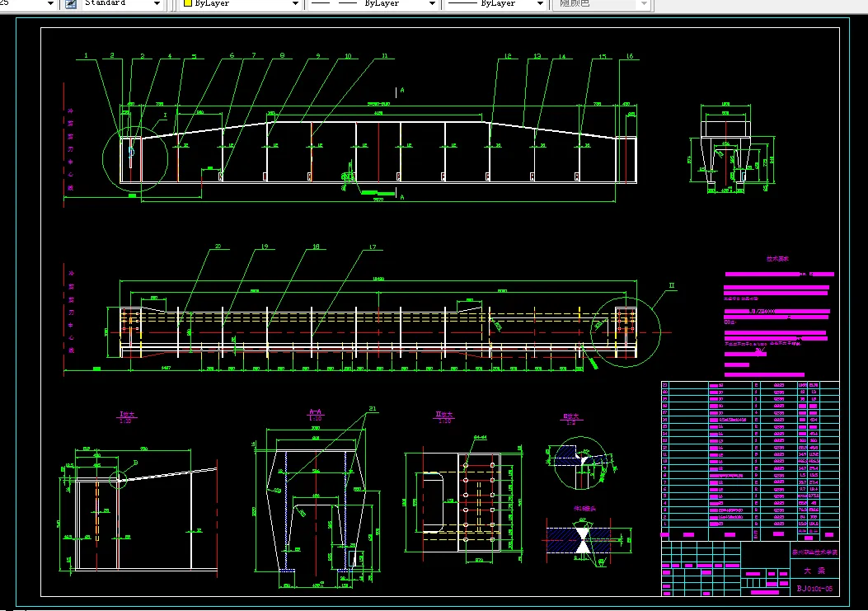
Task: Select the B放大 detail view title
Action: click(x=570, y=416)
